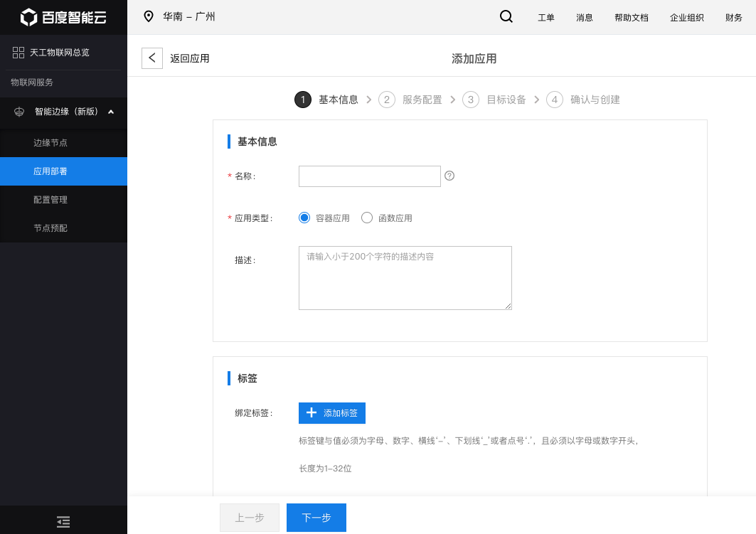Grab the 描述 textarea resize handle
The image size is (756, 534).
click(x=509, y=306)
